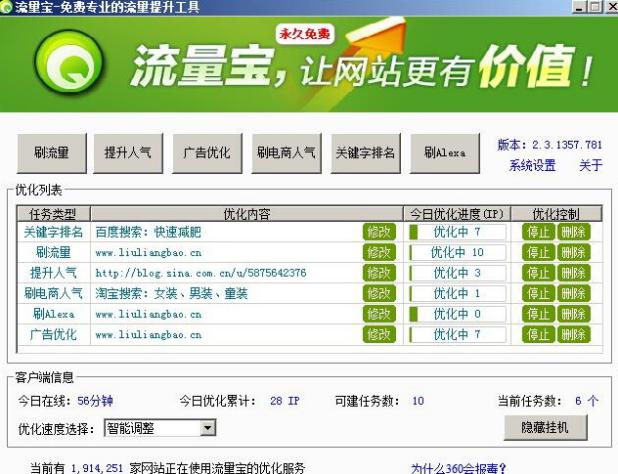The image size is (618, 474).
Task: Click the 任务类型 column header
Action: point(53,214)
